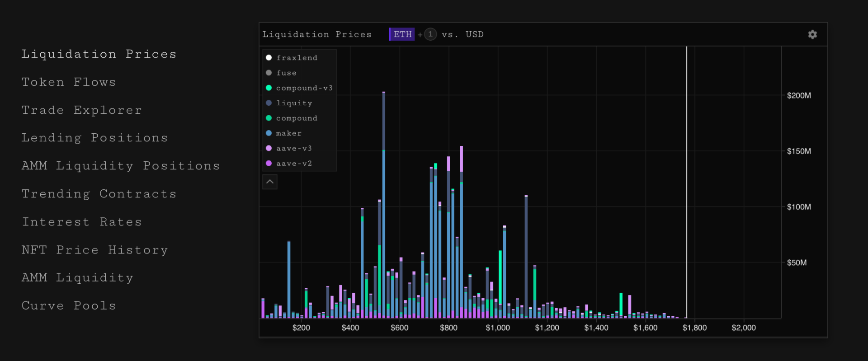The image size is (868, 361).
Task: Go to AMM Liquidity page
Action: coord(77,278)
